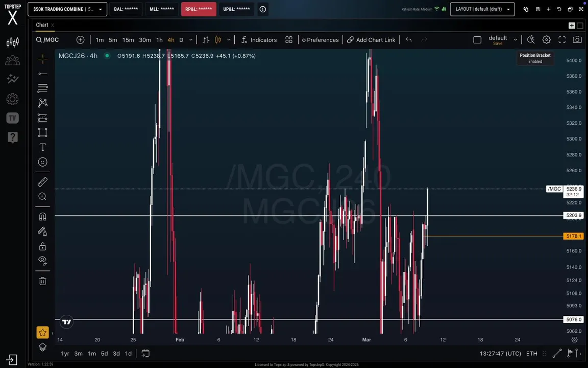Image resolution: width=588 pixels, height=368 pixels.
Task: Open the $50K Trading Combine account dropdown
Action: pyautogui.click(x=67, y=9)
